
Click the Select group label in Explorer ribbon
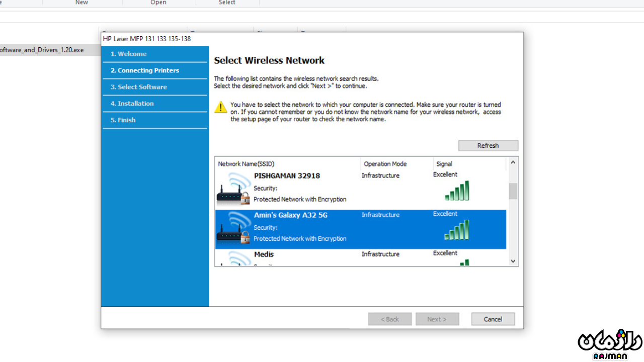coord(227,3)
